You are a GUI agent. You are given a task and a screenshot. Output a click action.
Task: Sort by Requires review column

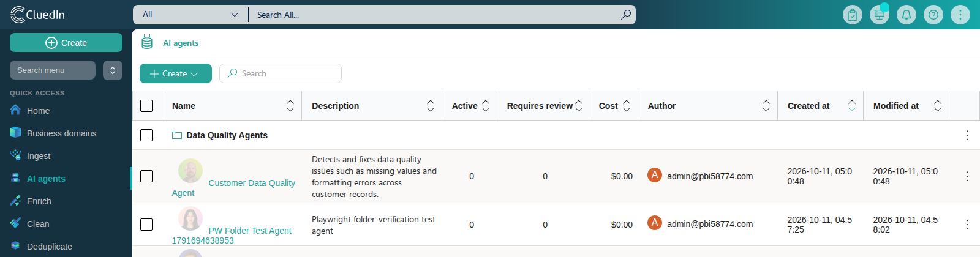click(x=579, y=106)
